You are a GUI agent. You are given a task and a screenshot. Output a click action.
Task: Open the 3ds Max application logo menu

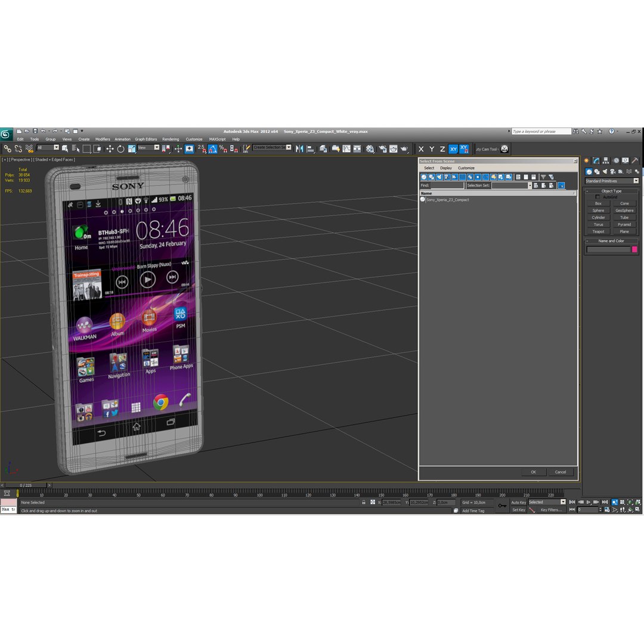point(6,134)
